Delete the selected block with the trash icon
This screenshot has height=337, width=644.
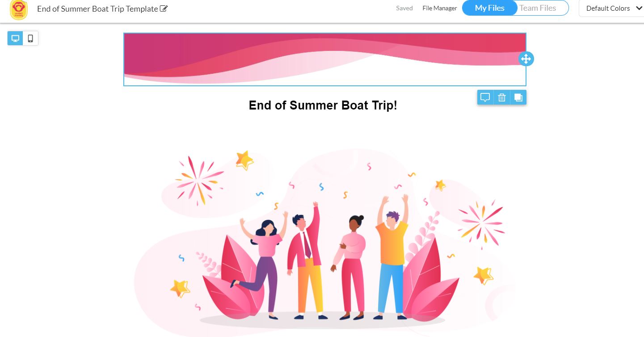(502, 97)
